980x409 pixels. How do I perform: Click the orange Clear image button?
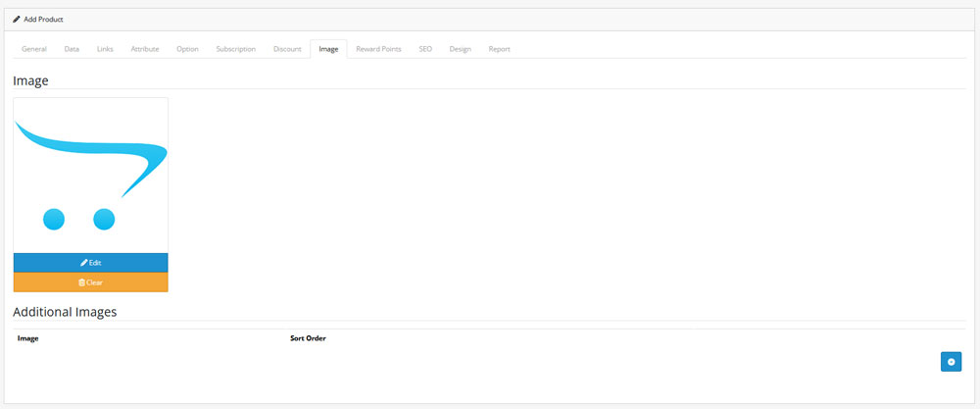click(x=90, y=282)
